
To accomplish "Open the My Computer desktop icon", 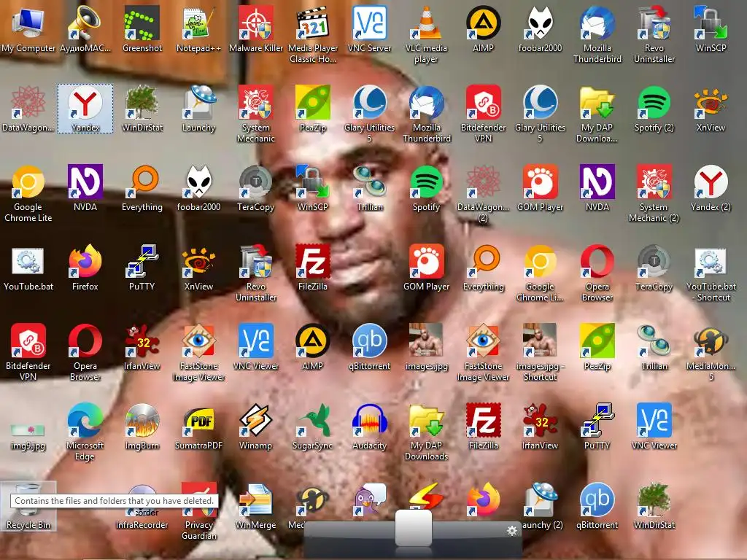I will click(x=28, y=29).
